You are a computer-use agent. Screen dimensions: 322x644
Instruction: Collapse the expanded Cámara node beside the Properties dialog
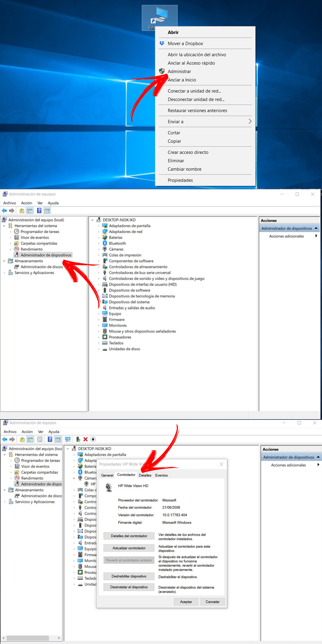click(74, 478)
